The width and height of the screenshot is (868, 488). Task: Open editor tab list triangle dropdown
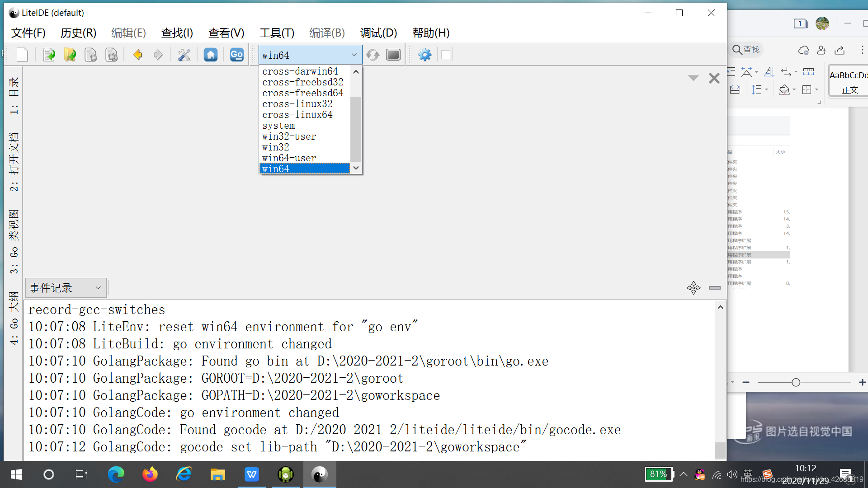pyautogui.click(x=693, y=78)
